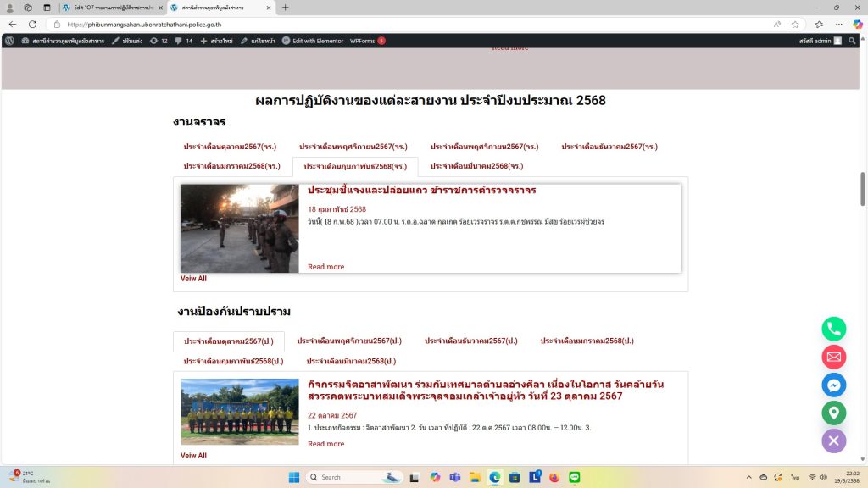The height and width of the screenshot is (488, 868).
Task: Open the police lineup photo thumbnail
Action: tap(239, 229)
